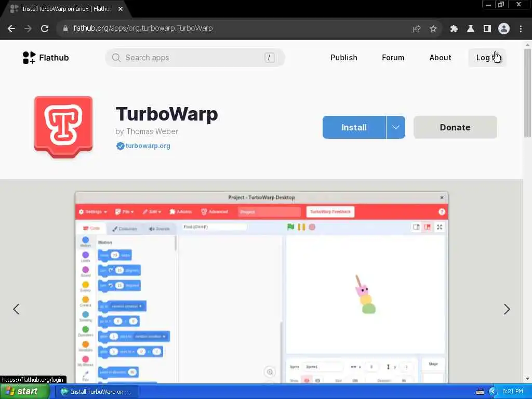Open the turbowarp.org link
This screenshot has height=399, width=532.
point(148,146)
